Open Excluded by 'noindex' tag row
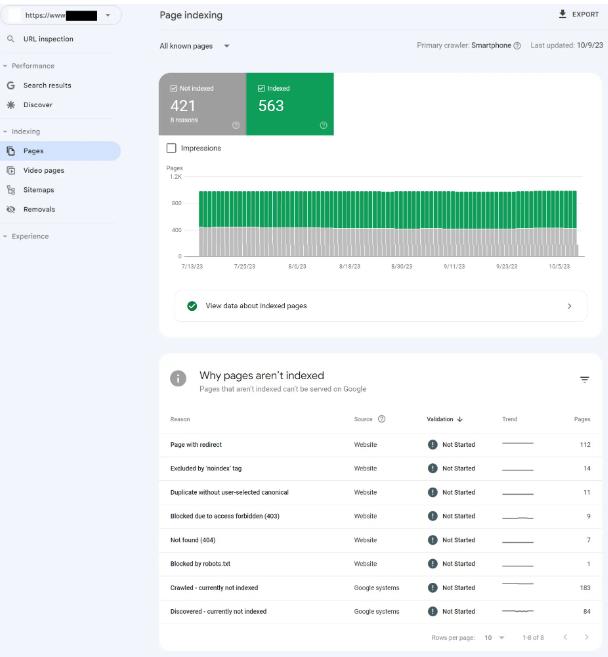The image size is (608, 657). [x=380, y=468]
